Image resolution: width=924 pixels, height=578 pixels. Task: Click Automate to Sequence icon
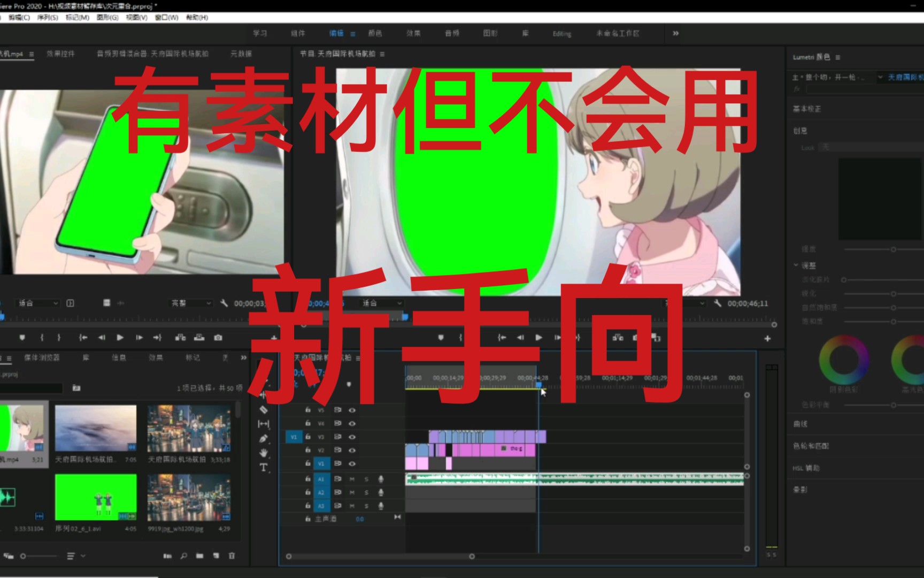(167, 556)
